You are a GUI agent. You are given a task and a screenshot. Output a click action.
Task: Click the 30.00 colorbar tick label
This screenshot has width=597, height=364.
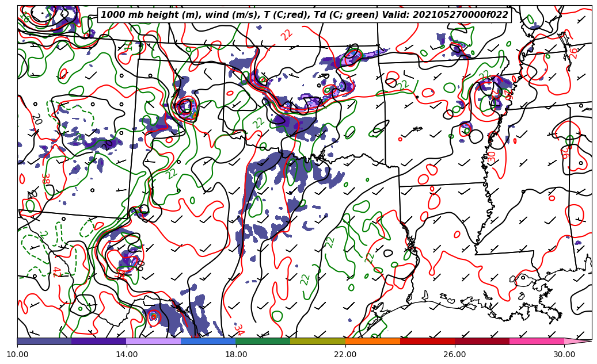(564, 354)
